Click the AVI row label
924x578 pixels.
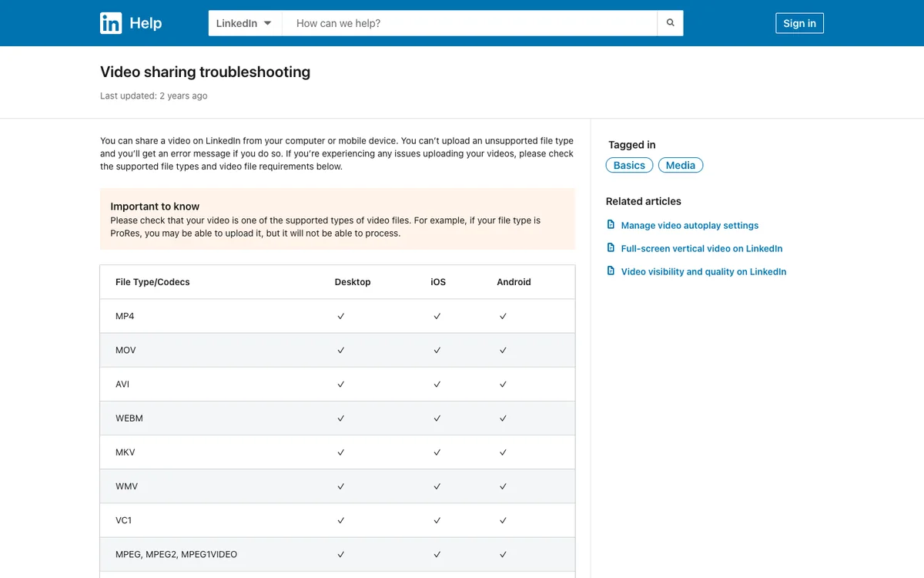122,384
